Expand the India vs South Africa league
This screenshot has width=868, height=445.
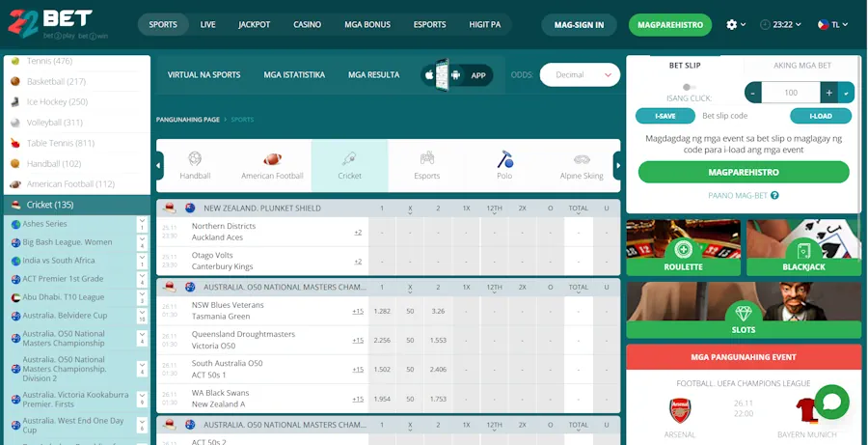(x=143, y=261)
